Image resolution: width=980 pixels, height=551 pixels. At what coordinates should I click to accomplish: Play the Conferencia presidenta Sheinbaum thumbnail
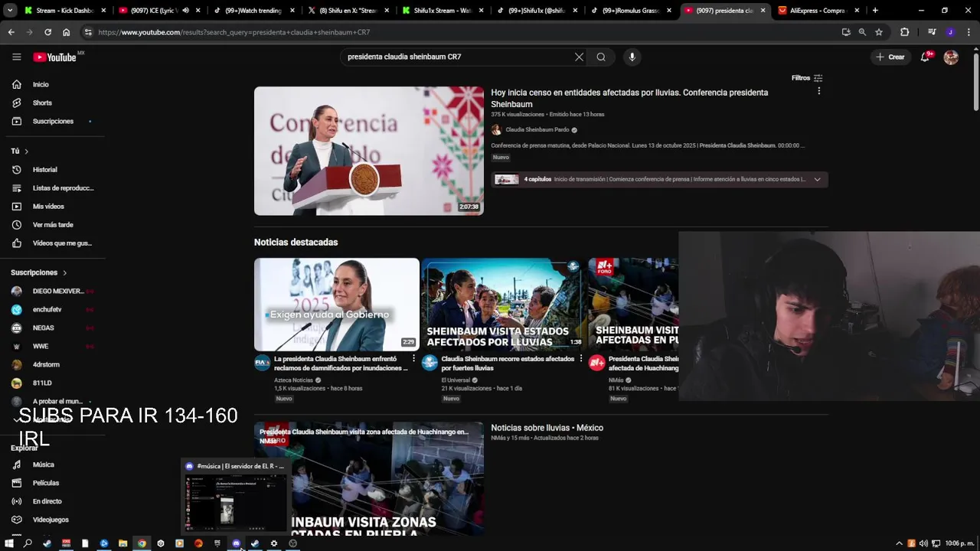[x=368, y=151]
